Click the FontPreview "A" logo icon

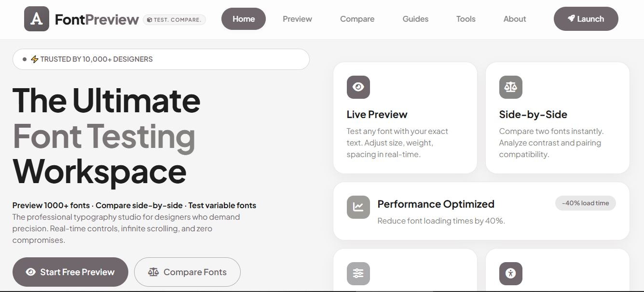point(36,19)
